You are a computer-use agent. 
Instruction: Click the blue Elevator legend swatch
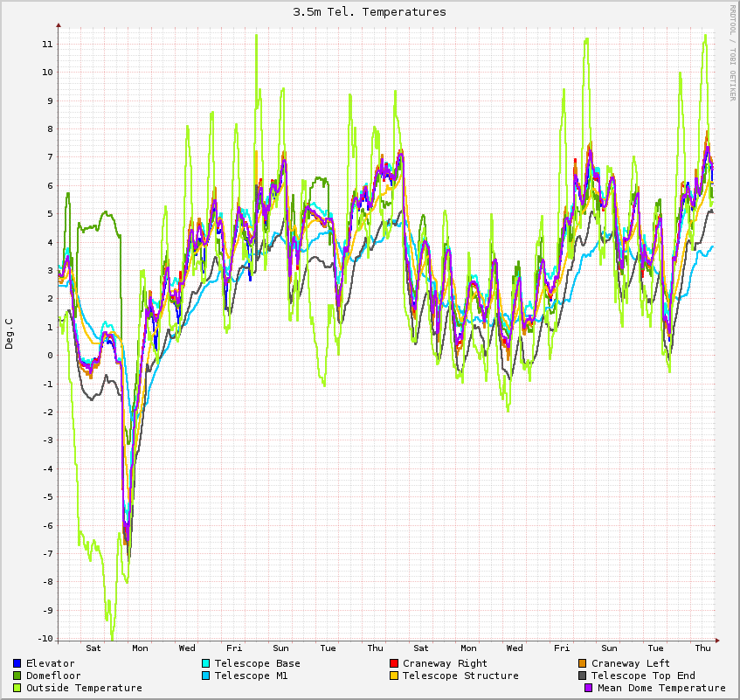click(x=17, y=663)
